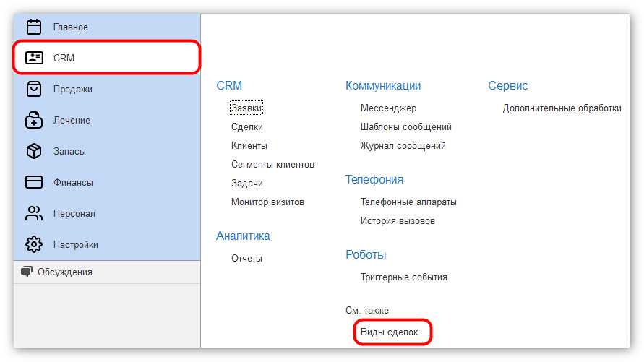Open the Сделки list

coord(247,127)
